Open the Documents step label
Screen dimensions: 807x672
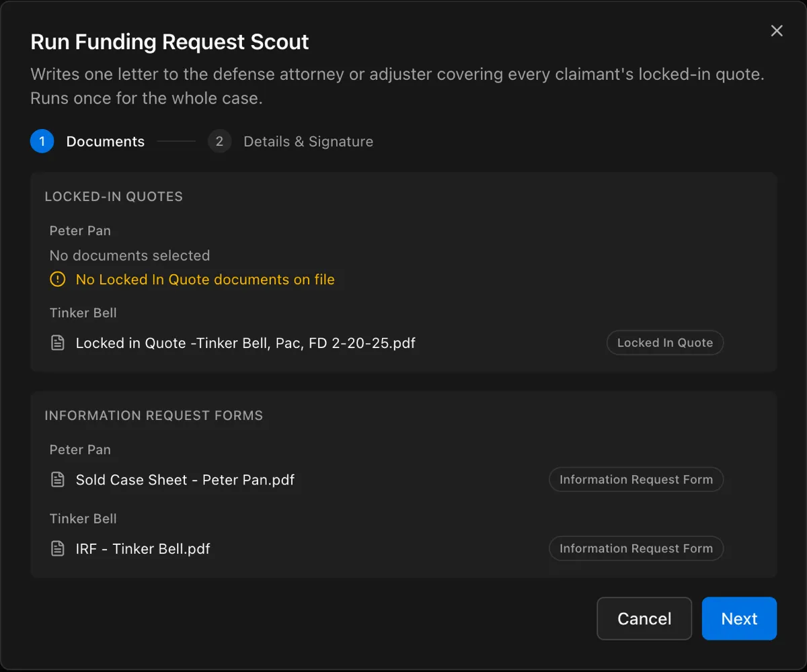106,141
